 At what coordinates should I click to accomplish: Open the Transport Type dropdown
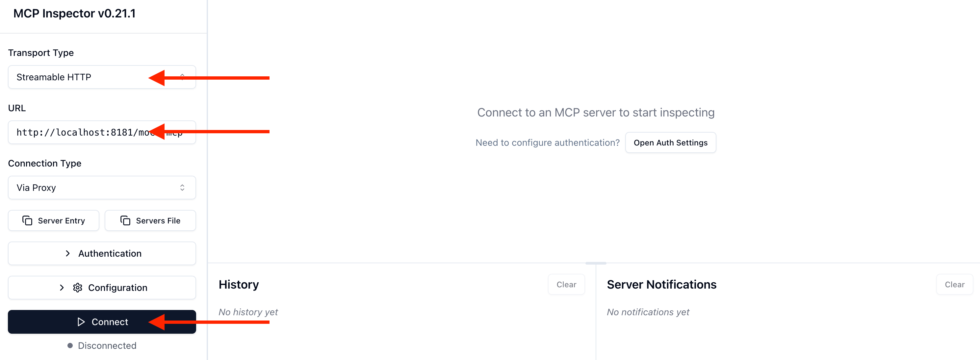coord(102,77)
